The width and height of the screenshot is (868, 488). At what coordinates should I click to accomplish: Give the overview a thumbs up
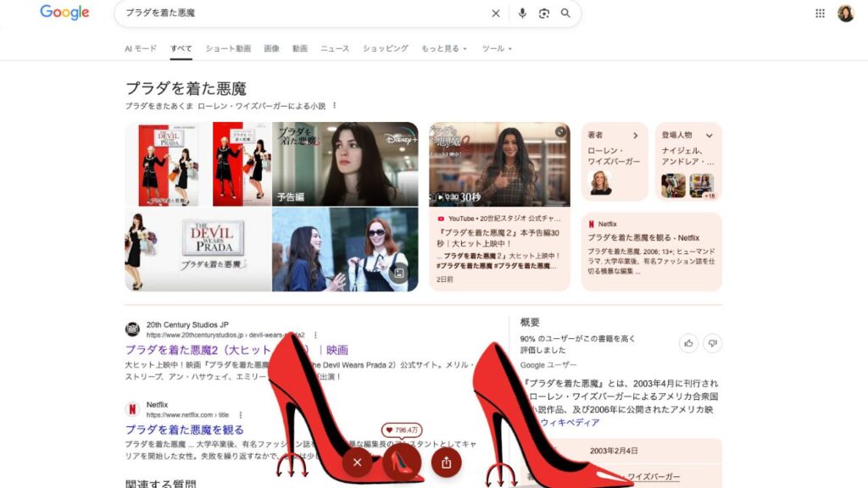[688, 343]
